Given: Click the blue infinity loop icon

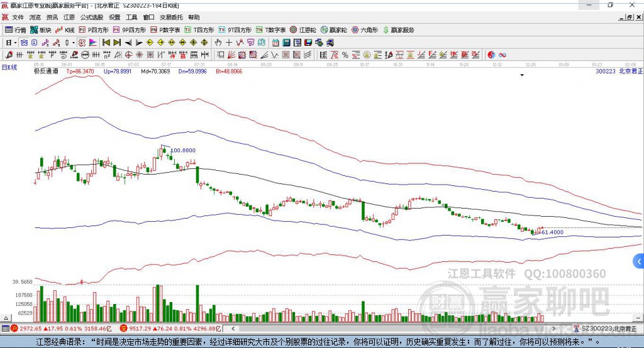Looking at the screenshot, I should point(502,55).
